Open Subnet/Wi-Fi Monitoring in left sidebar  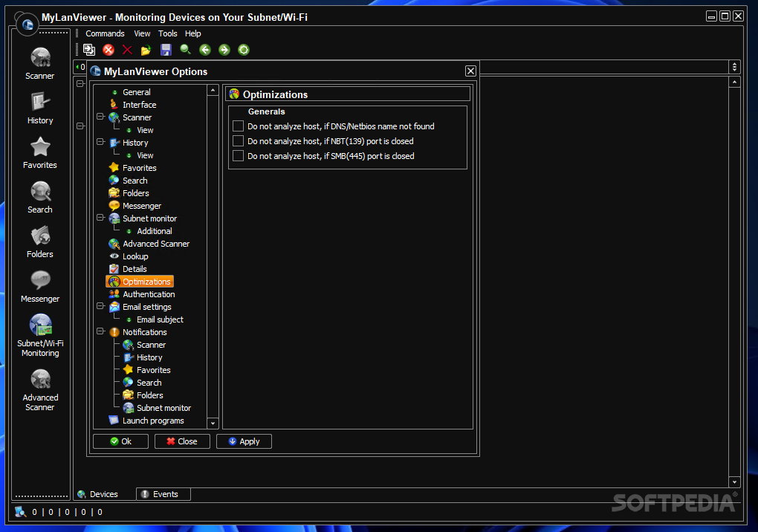40,335
